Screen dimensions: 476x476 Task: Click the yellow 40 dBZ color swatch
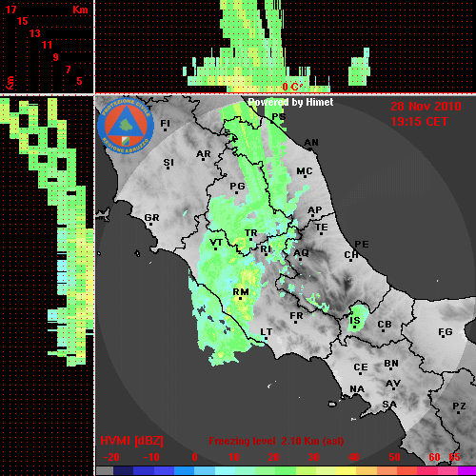pyautogui.click(x=346, y=471)
